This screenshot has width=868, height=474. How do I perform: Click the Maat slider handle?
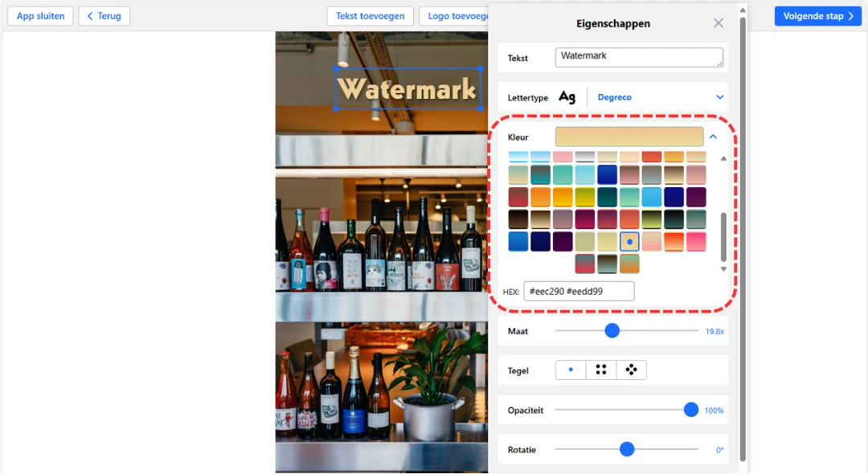[612, 330]
